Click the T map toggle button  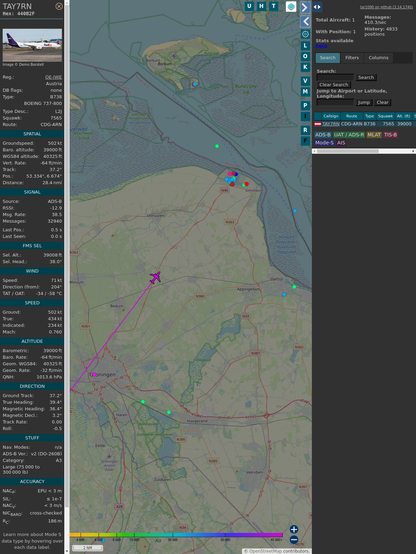[x=273, y=6]
